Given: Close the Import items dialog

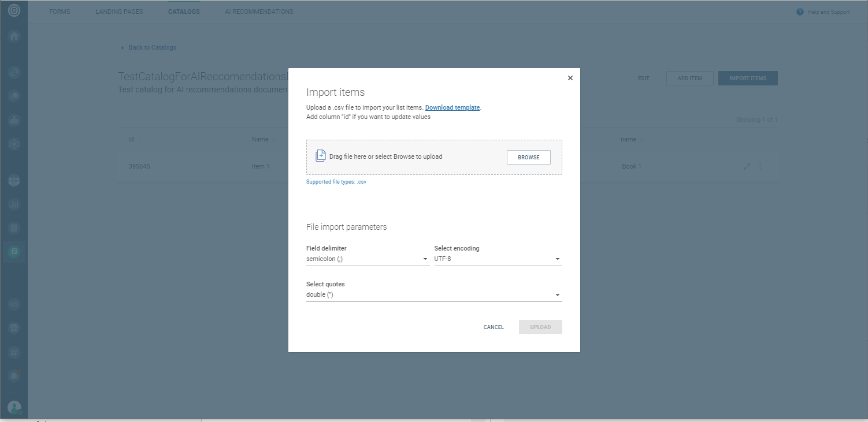Looking at the screenshot, I should point(570,78).
